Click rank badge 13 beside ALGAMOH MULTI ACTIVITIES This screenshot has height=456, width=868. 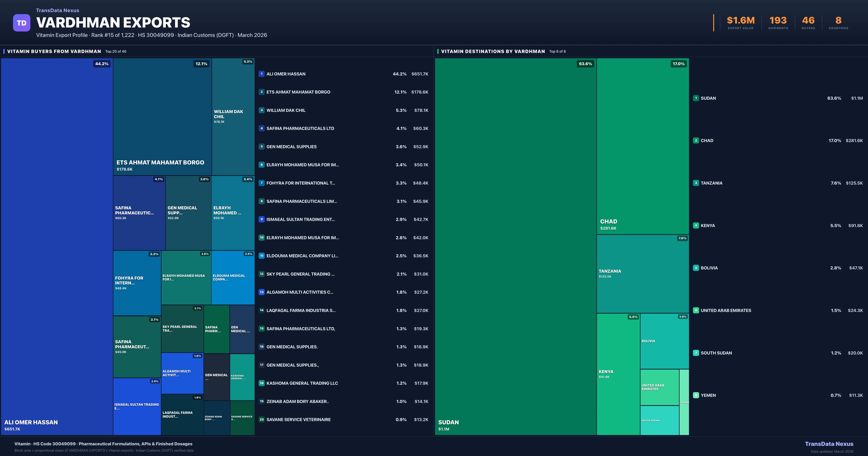(261, 292)
